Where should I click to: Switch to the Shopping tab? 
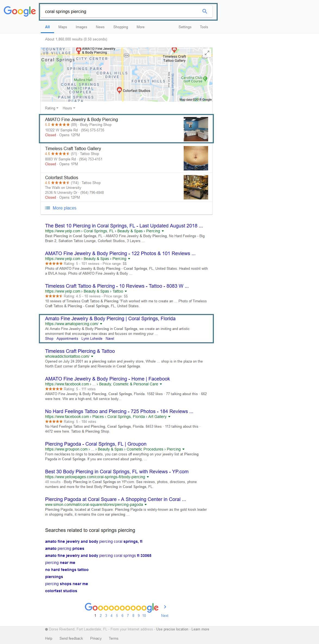(121, 27)
